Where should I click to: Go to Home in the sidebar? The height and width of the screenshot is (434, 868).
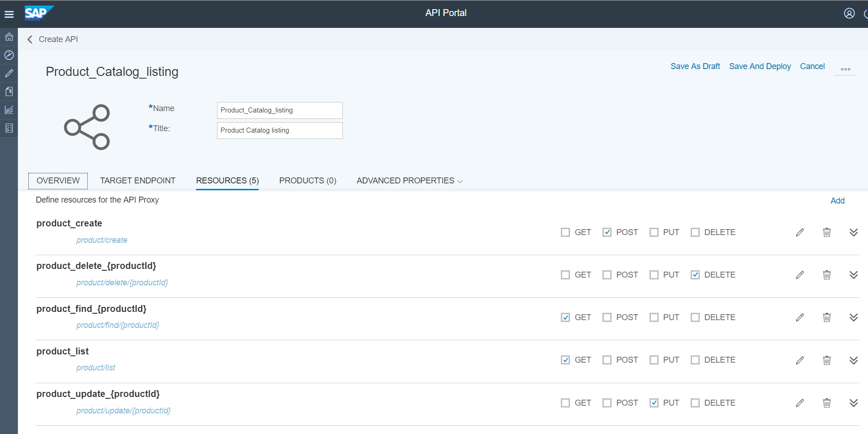[x=9, y=37]
